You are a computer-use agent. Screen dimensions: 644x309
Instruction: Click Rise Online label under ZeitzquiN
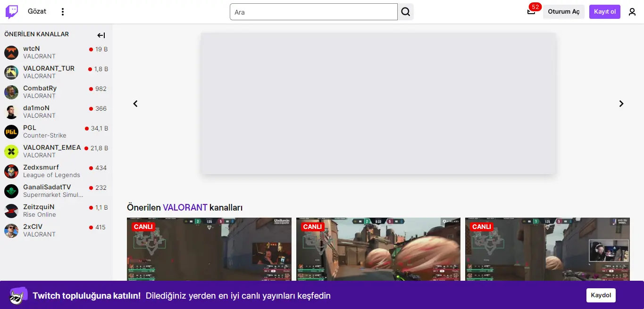[40, 215]
